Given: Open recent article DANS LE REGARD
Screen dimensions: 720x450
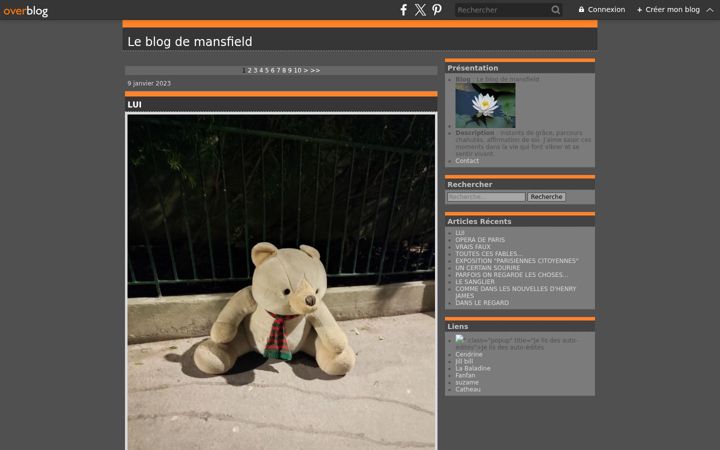Looking at the screenshot, I should click(482, 303).
